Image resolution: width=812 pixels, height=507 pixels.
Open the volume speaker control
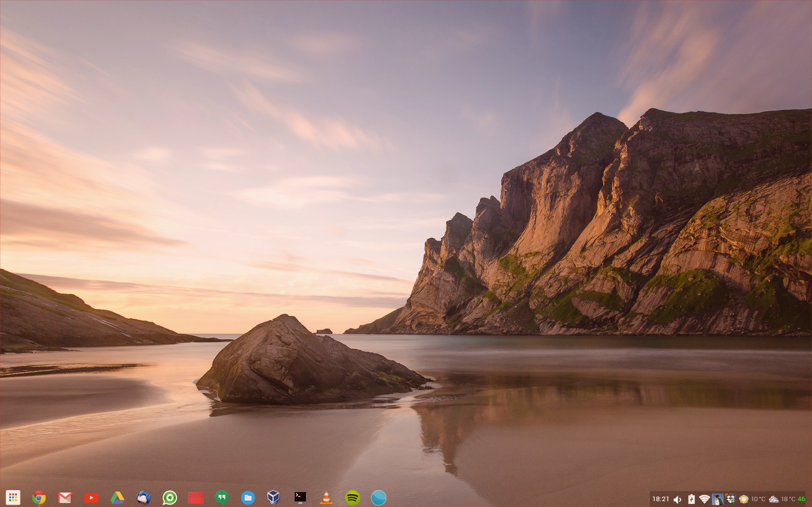click(678, 499)
